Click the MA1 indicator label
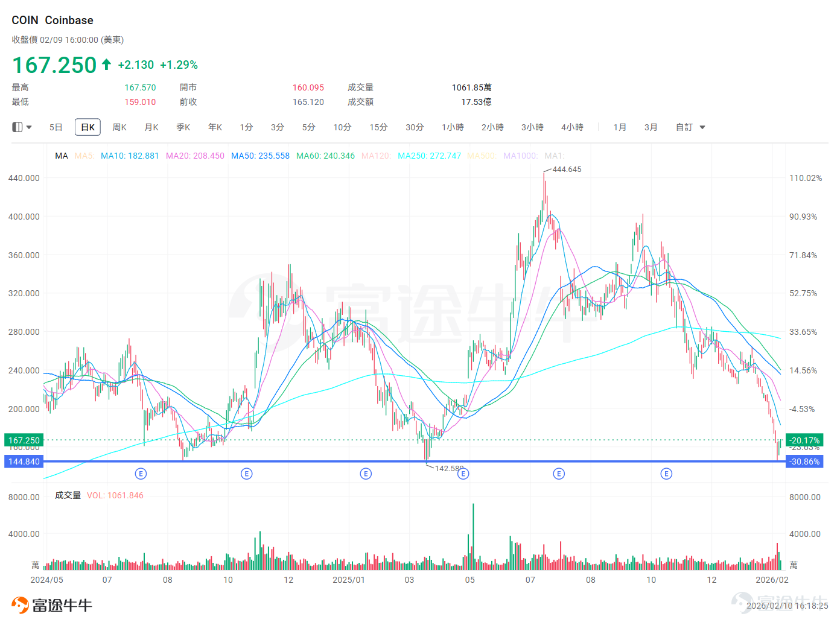The height and width of the screenshot is (625, 840). [555, 156]
